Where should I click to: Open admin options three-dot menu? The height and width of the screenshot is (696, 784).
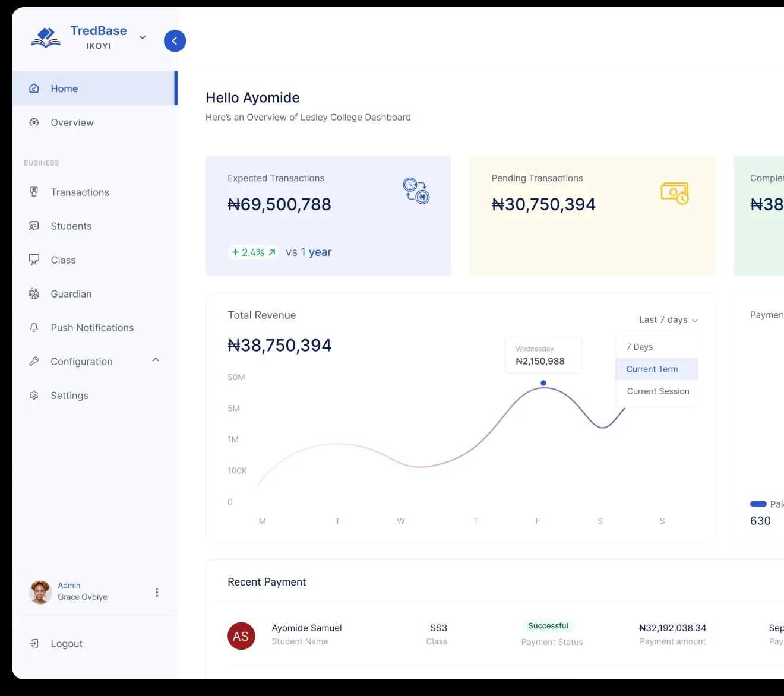tap(157, 592)
